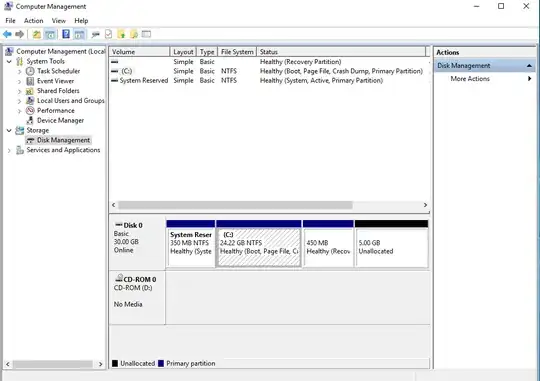
Task: Sort by the Layout column header
Action: [183, 52]
